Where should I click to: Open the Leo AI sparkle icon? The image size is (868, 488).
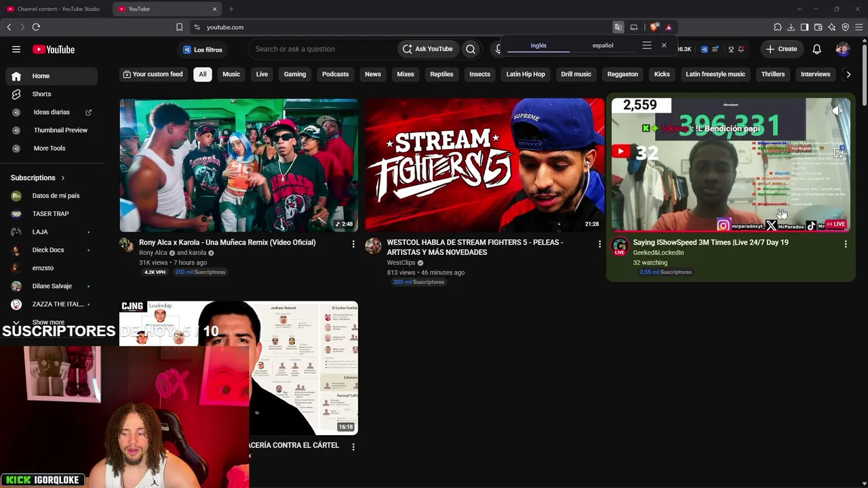click(x=831, y=27)
